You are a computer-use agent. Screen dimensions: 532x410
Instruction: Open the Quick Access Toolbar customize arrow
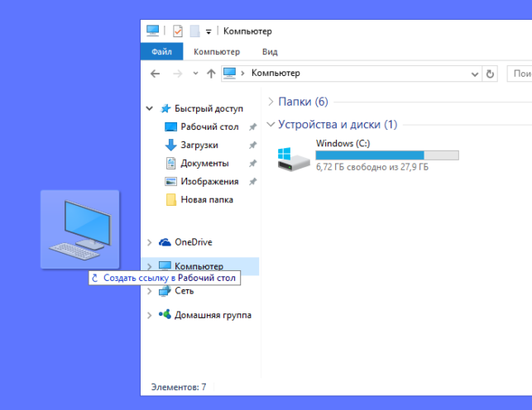click(208, 32)
